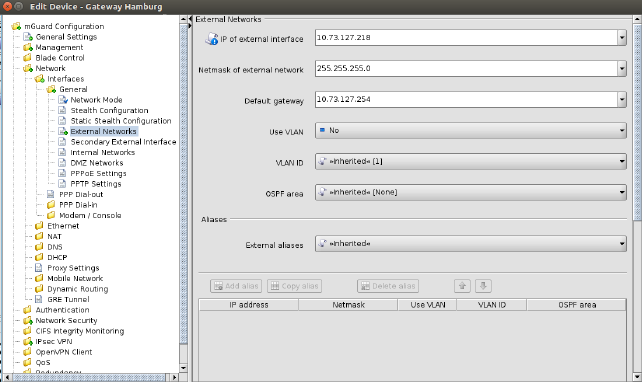Click the IP of external interface text field
Screen dimensions: 642x382
(466, 38)
